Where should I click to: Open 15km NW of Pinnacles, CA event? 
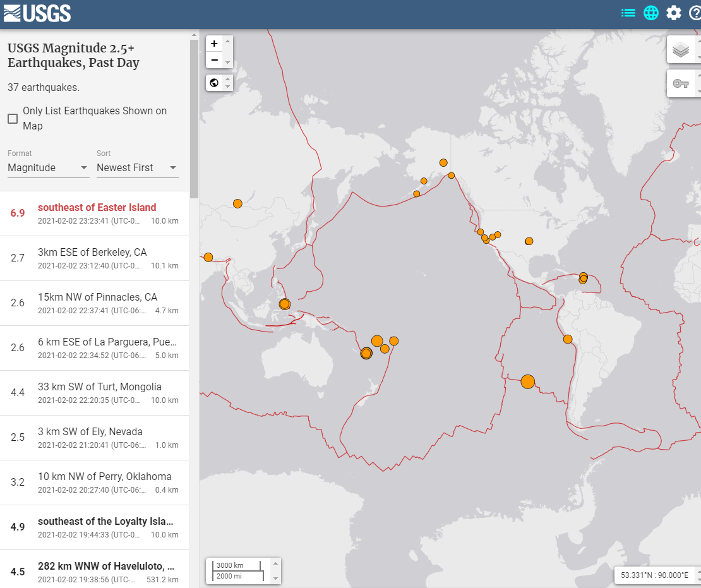tap(94, 303)
